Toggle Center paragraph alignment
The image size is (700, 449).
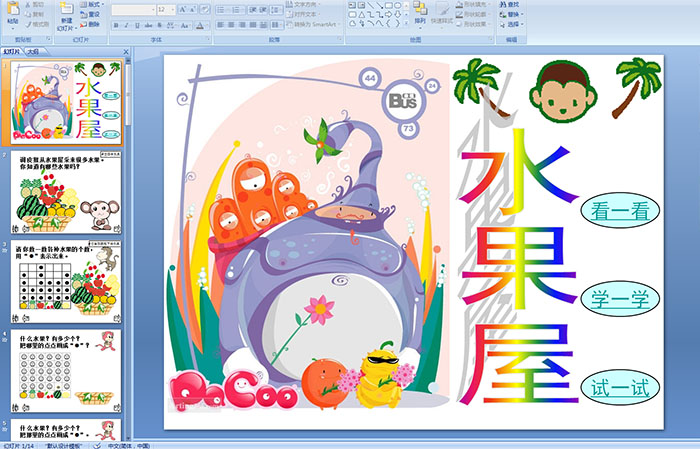coord(231,25)
